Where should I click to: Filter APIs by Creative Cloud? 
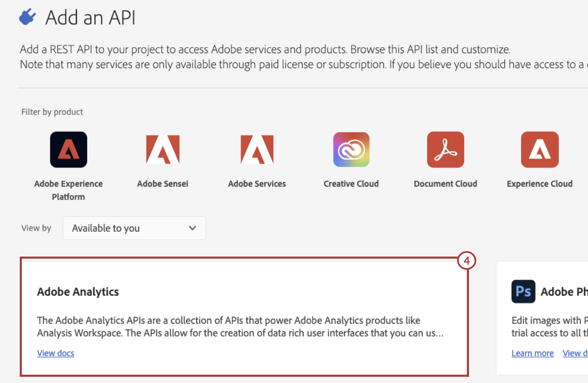[351, 149]
